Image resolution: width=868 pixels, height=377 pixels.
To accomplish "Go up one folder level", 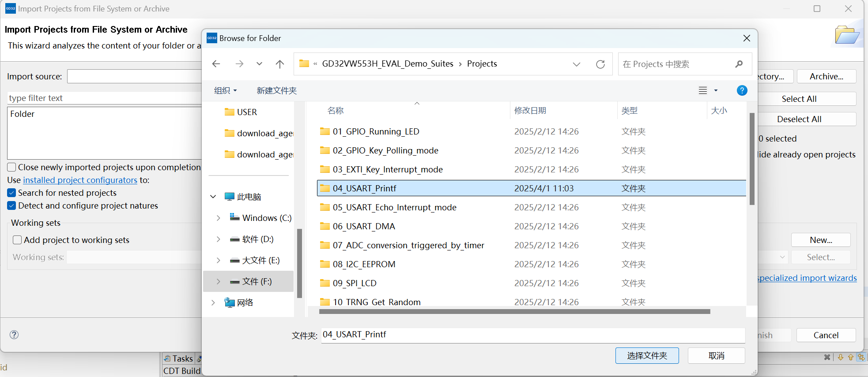I will point(279,64).
